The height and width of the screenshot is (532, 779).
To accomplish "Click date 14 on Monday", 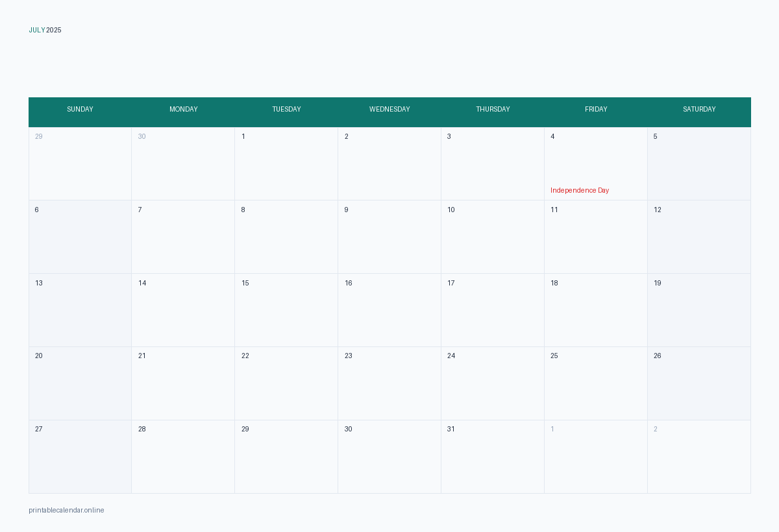I will pyautogui.click(x=142, y=283).
